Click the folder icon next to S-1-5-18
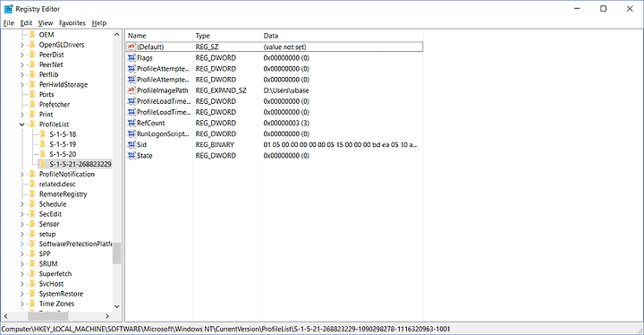This screenshot has width=644, height=335. tap(43, 134)
